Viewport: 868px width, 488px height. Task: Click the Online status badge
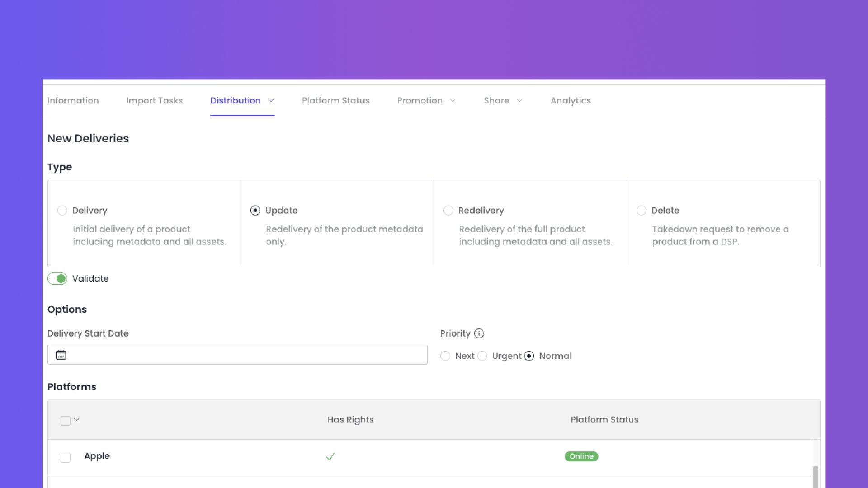(581, 456)
